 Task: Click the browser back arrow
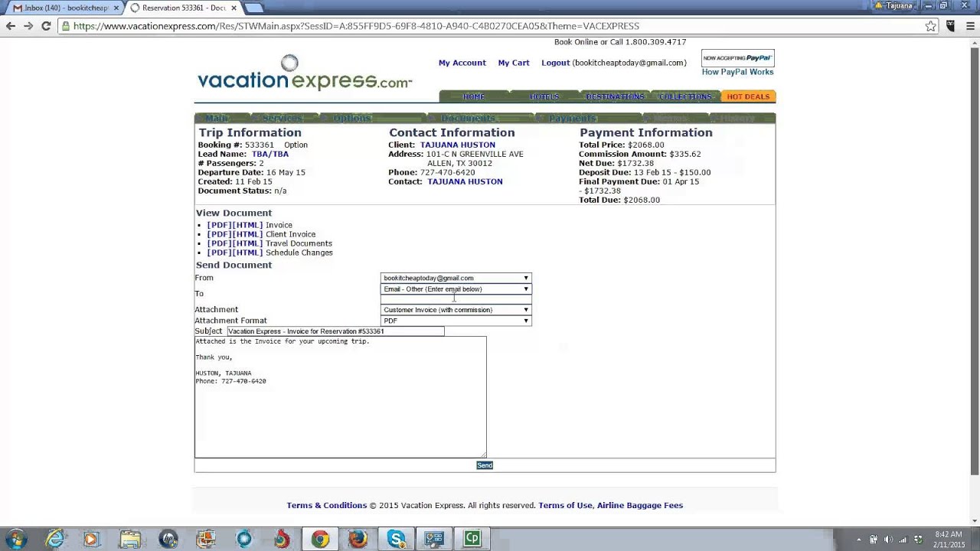[10, 26]
